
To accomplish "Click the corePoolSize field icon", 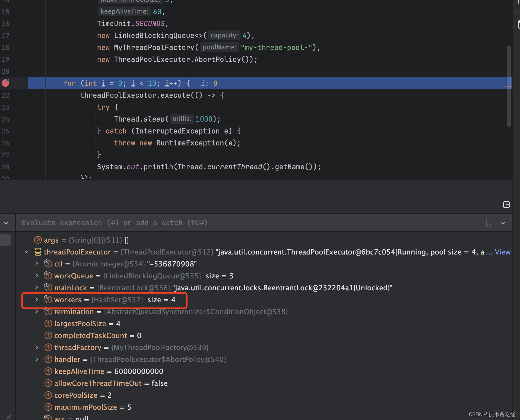I will (48, 395).
